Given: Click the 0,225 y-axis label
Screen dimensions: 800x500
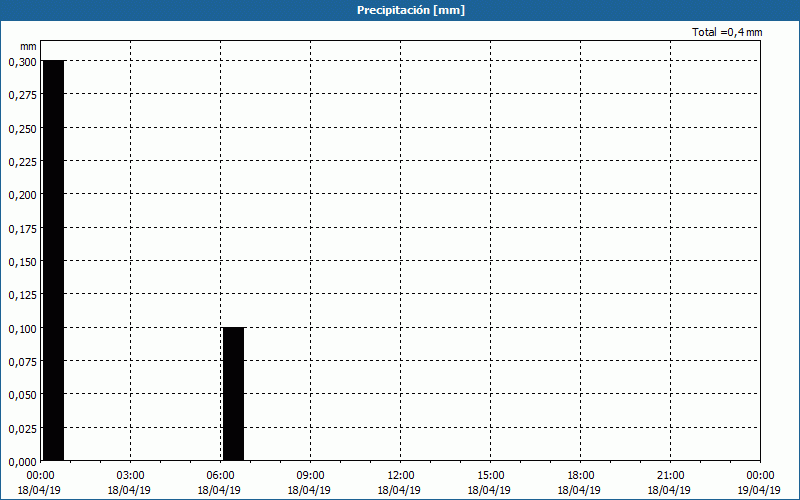Looking at the screenshot, I should click(x=22, y=162).
